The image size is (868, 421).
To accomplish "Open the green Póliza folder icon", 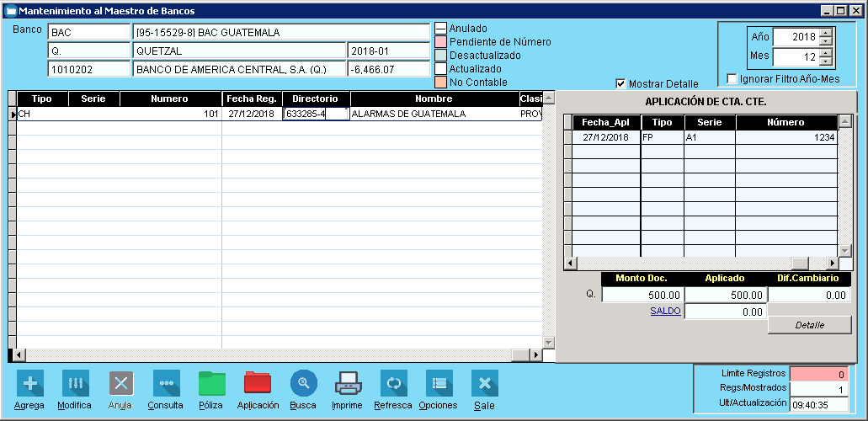I will [211, 384].
